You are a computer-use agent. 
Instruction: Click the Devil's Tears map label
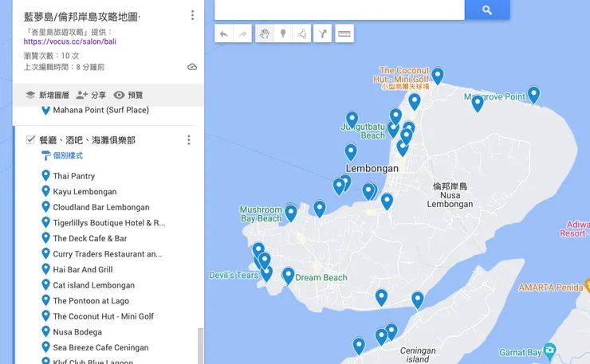tap(234, 276)
